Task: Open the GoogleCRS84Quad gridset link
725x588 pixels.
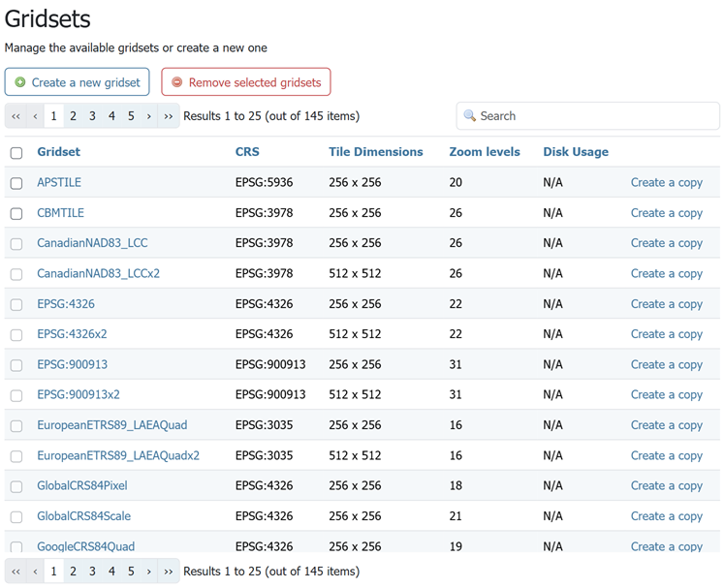Action: coord(86,546)
